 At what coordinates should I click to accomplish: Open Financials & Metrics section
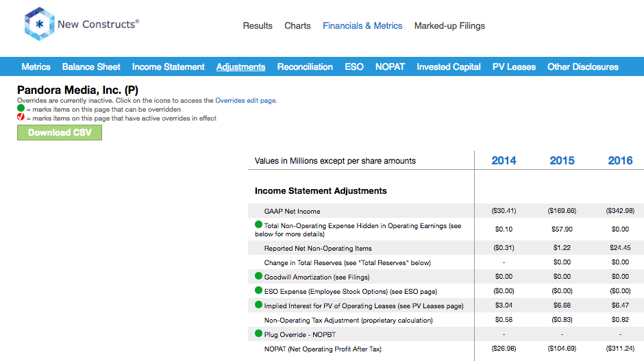click(x=362, y=25)
